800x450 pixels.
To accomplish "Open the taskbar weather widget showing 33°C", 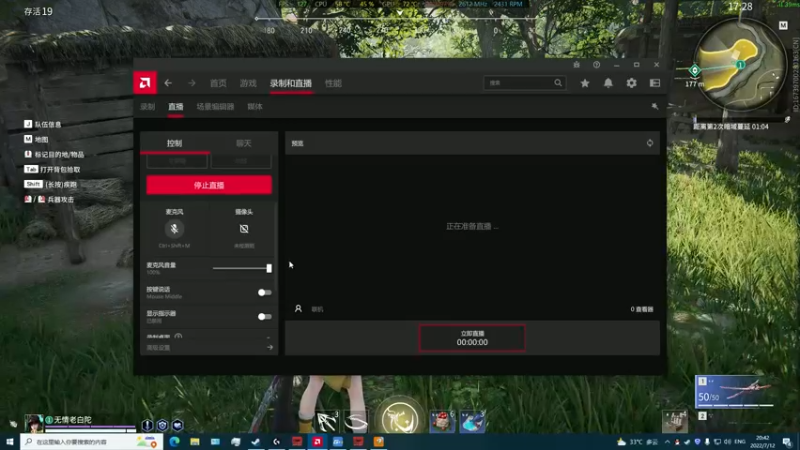I will click(637, 441).
